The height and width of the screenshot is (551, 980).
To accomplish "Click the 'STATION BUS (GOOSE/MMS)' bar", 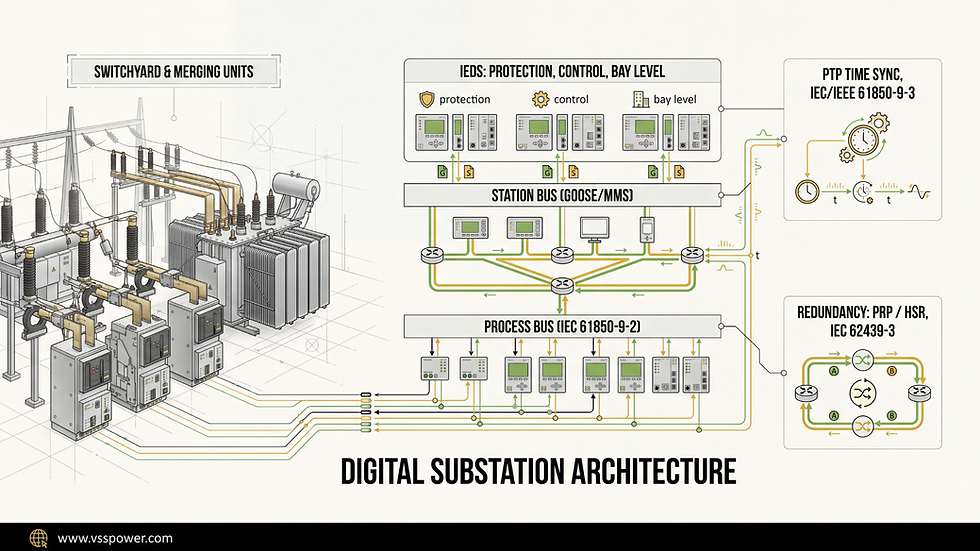I will pyautogui.click(x=562, y=196).
